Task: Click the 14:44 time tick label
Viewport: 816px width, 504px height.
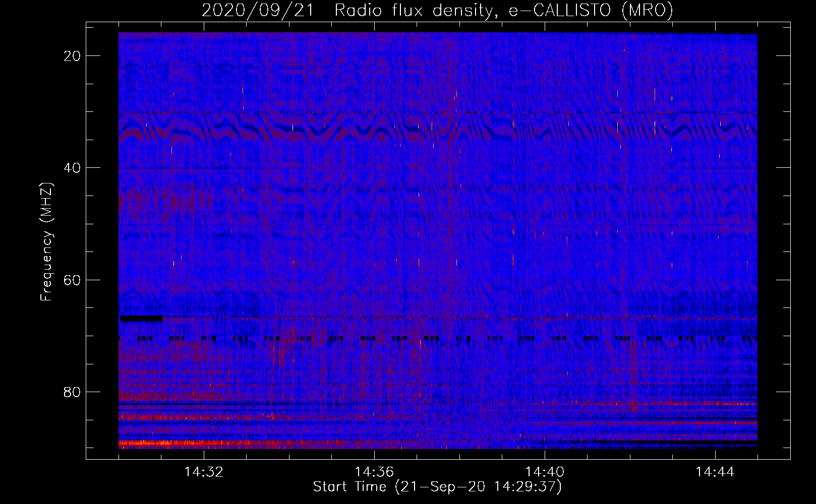Action: (715, 472)
